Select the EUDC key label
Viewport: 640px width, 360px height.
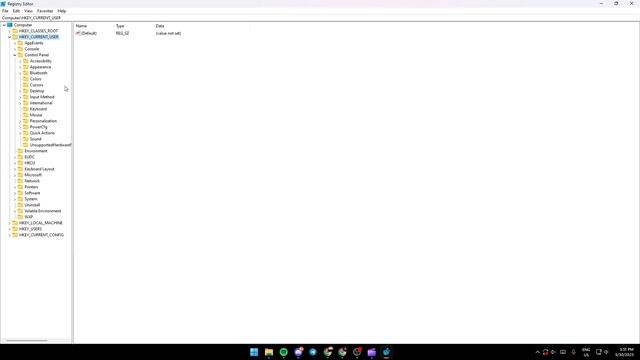coord(29,157)
